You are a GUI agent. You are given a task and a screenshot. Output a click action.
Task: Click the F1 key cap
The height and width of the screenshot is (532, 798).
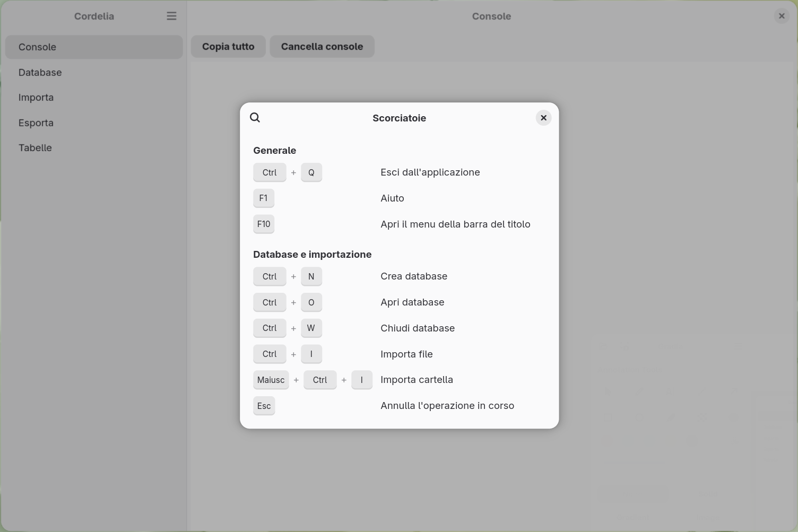tap(264, 198)
